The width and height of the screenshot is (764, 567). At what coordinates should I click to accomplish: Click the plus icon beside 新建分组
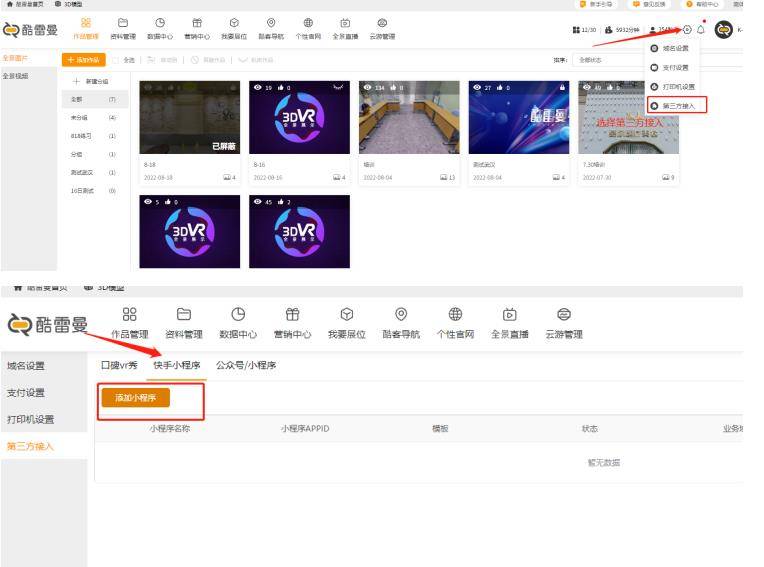(x=76, y=81)
